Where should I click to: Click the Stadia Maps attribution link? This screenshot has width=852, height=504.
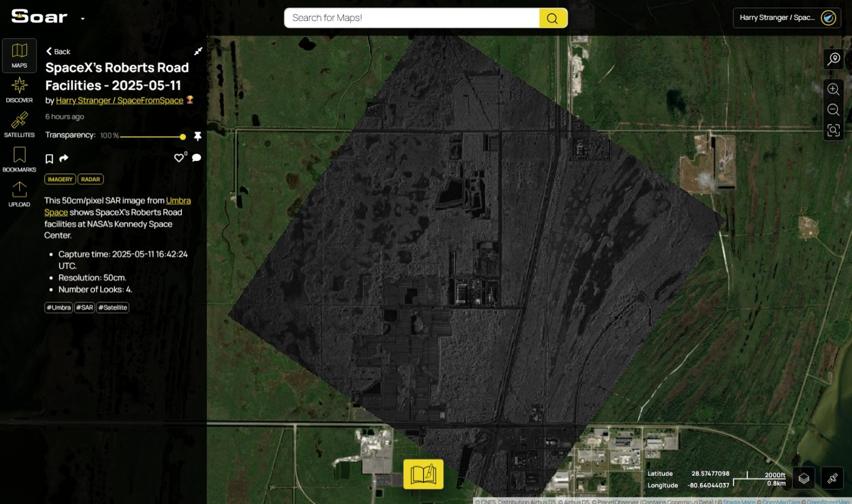click(x=739, y=502)
